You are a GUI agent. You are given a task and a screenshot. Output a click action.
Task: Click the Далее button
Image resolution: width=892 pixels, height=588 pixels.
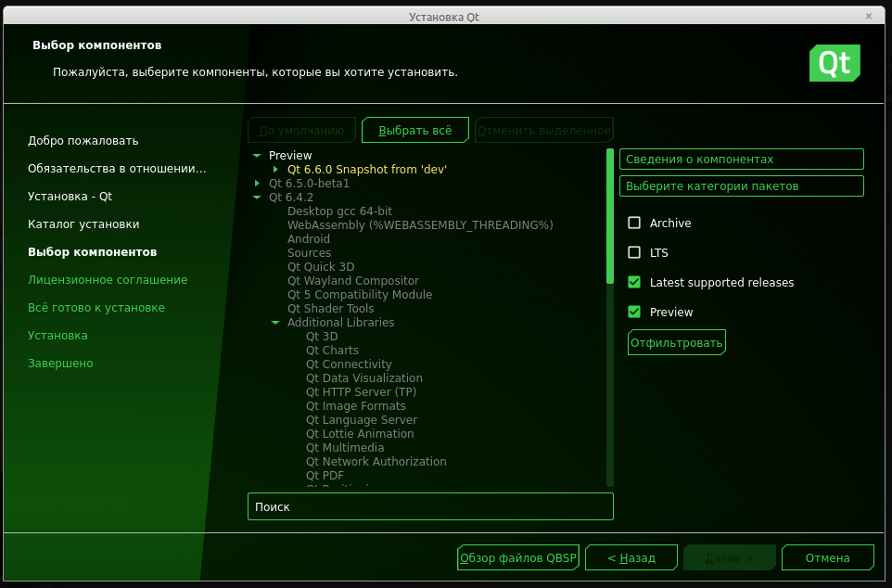pos(730,557)
